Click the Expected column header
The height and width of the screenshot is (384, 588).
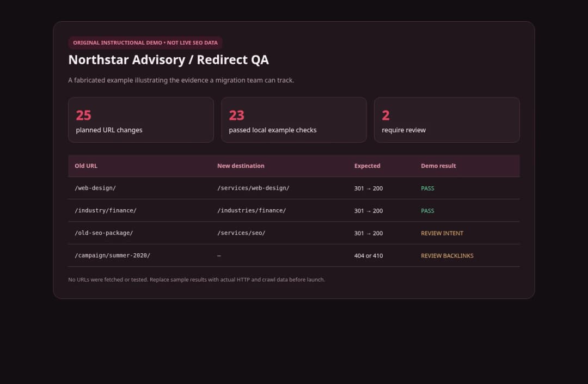click(x=367, y=166)
